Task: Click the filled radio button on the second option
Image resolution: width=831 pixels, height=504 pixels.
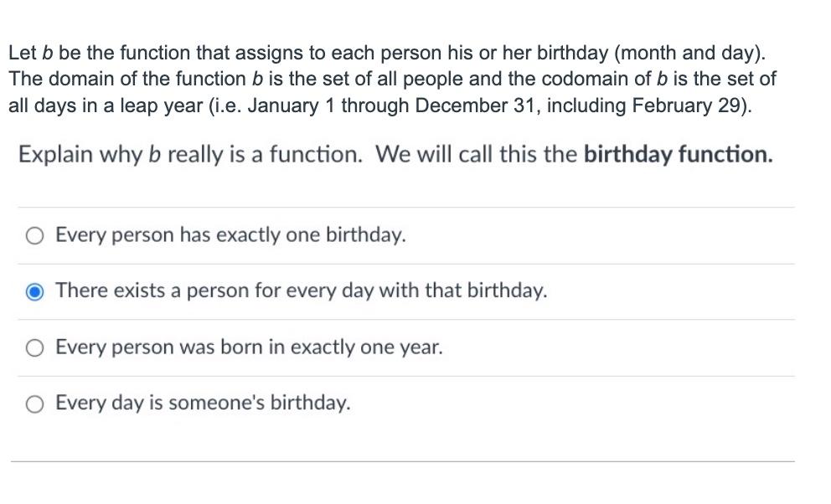Action: click(34, 291)
